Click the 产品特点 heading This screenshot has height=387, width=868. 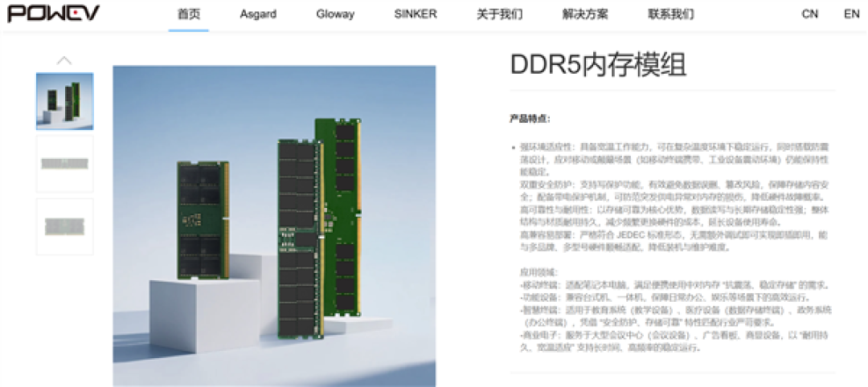click(x=530, y=119)
